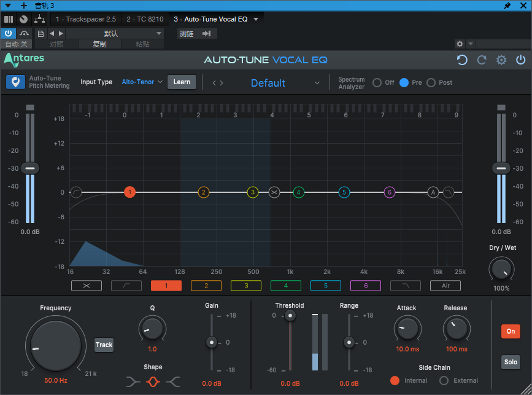The width and height of the screenshot is (532, 395).
Task: Go to previous host preset arrow
Action: pyautogui.click(x=52, y=33)
